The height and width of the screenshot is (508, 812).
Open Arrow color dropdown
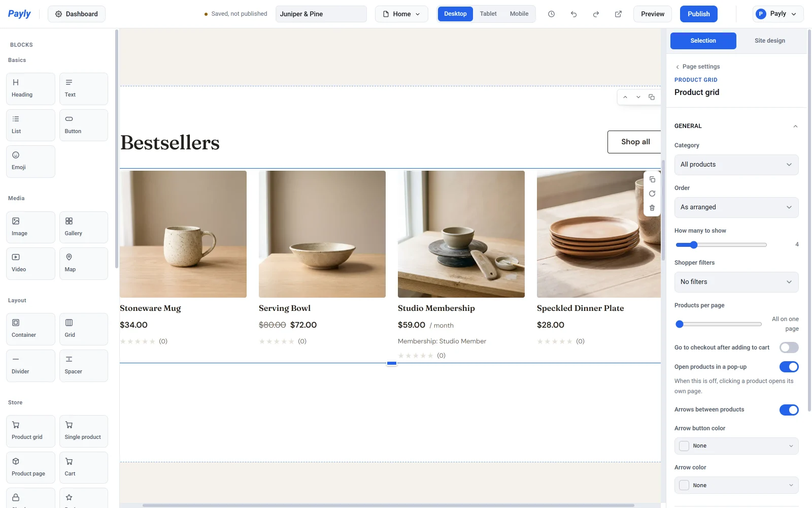736,485
